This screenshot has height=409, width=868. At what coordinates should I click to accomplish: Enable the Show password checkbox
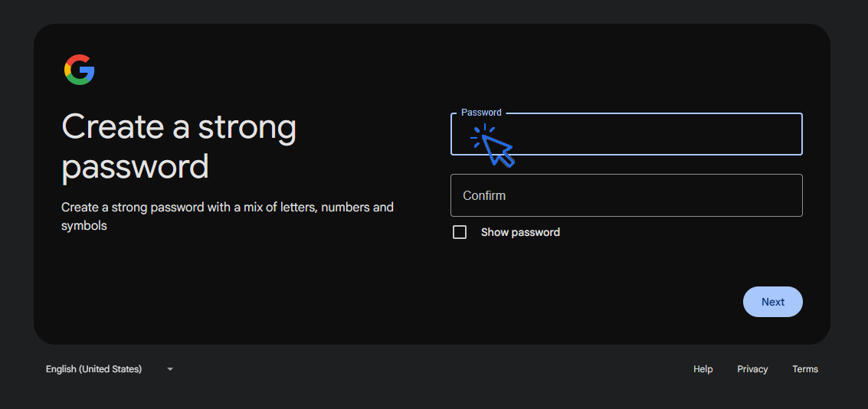click(460, 232)
